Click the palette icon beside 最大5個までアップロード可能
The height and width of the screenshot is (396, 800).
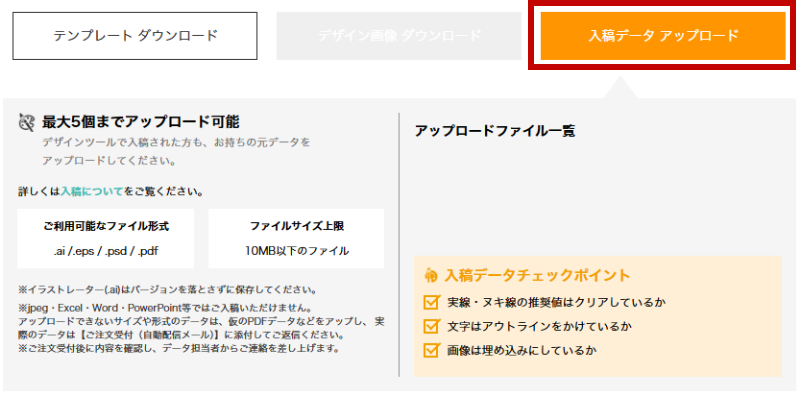[27, 123]
